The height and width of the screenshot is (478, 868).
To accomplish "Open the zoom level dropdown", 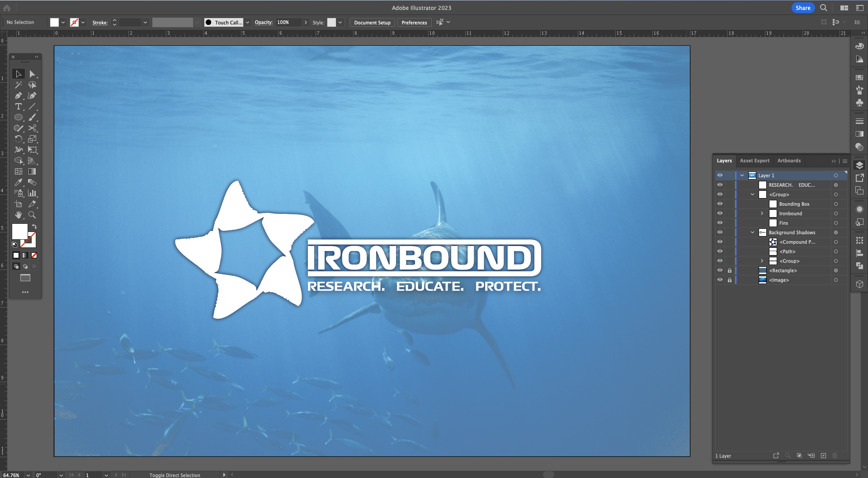I will [28, 475].
